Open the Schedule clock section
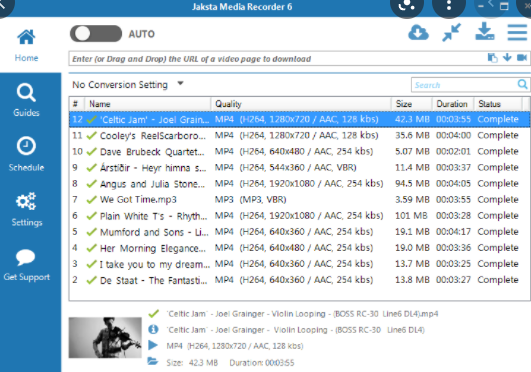Screen dimensions: 531x372 [x=26, y=154]
